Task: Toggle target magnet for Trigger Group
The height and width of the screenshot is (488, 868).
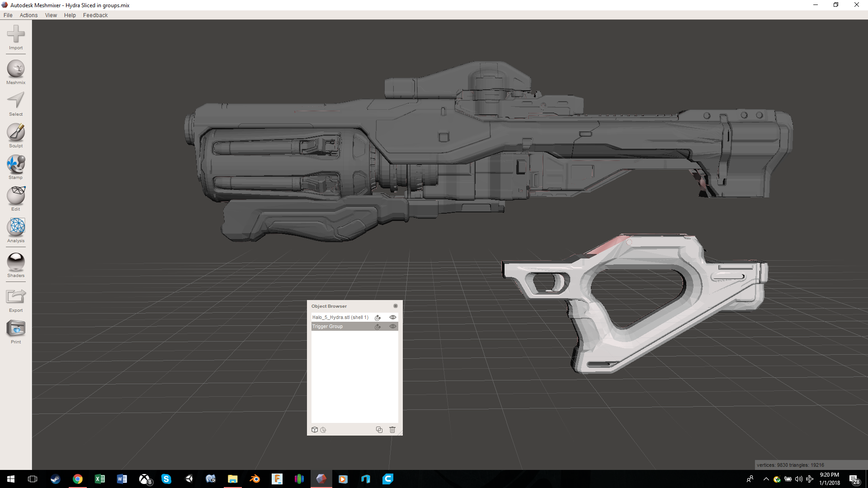Action: (378, 327)
